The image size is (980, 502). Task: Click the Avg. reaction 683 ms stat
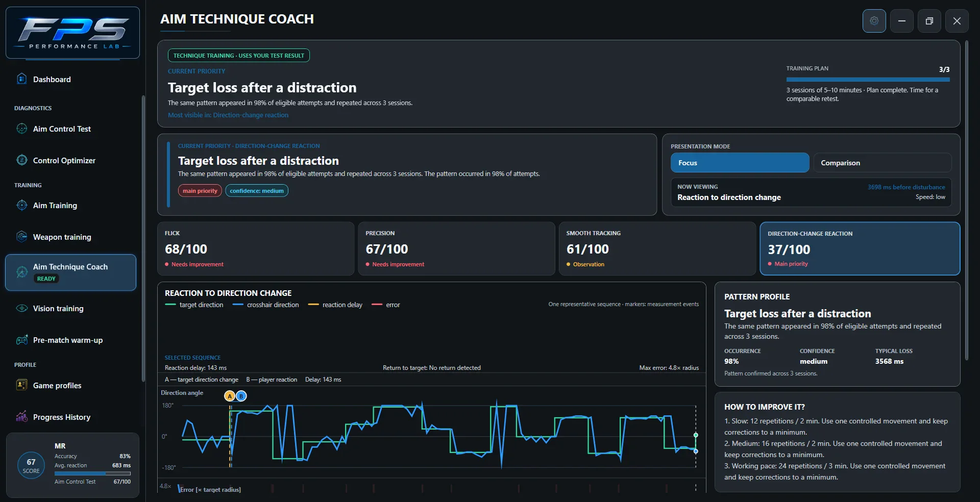(92, 465)
